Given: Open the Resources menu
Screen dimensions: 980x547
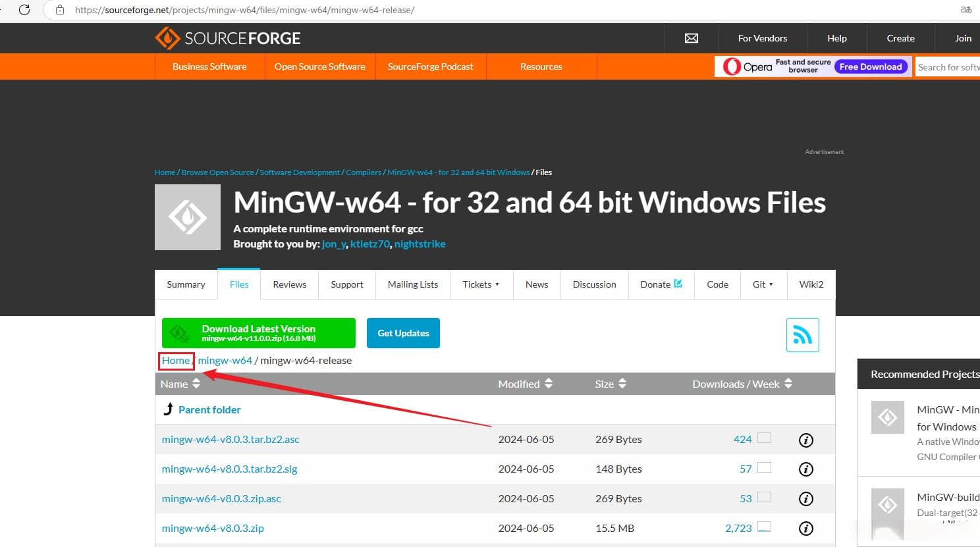Looking at the screenshot, I should point(541,66).
